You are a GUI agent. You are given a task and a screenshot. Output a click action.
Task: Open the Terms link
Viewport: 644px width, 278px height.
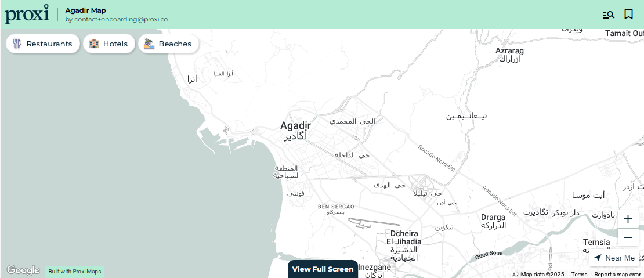point(579,275)
